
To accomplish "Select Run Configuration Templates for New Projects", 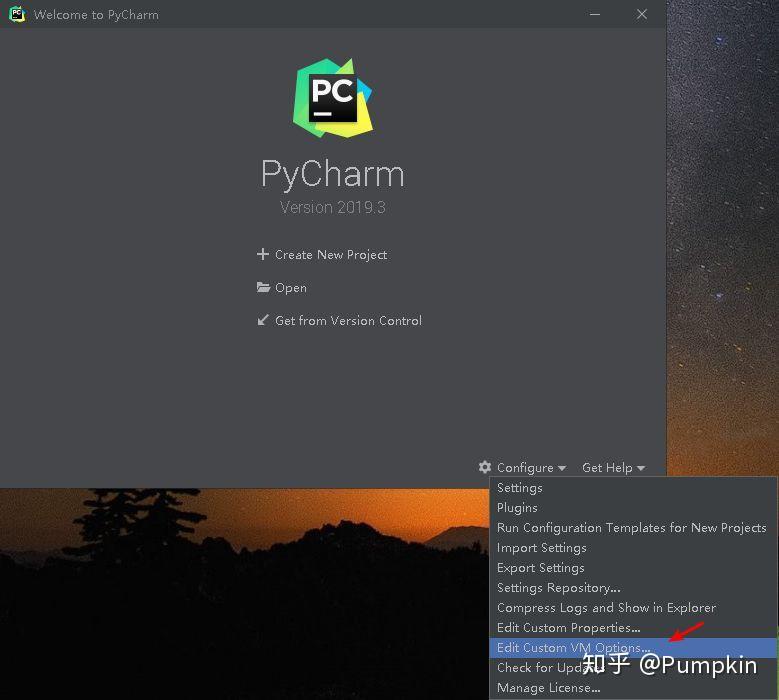I will (x=633, y=528).
